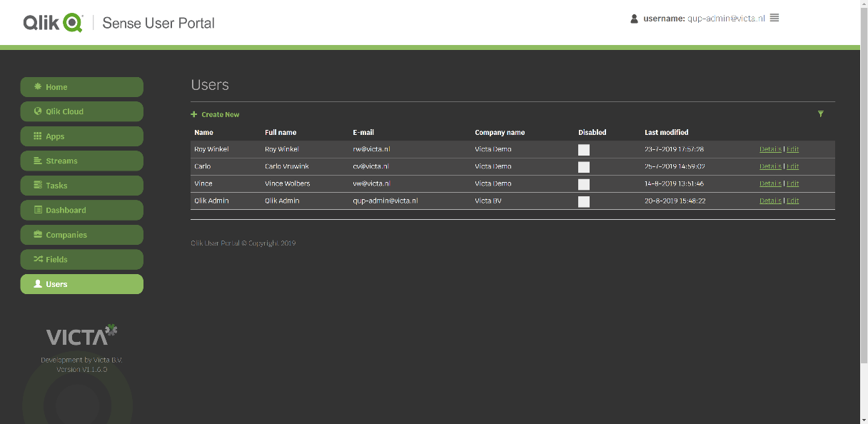Click the company name Victa BV
868x424 pixels.
[x=488, y=201]
